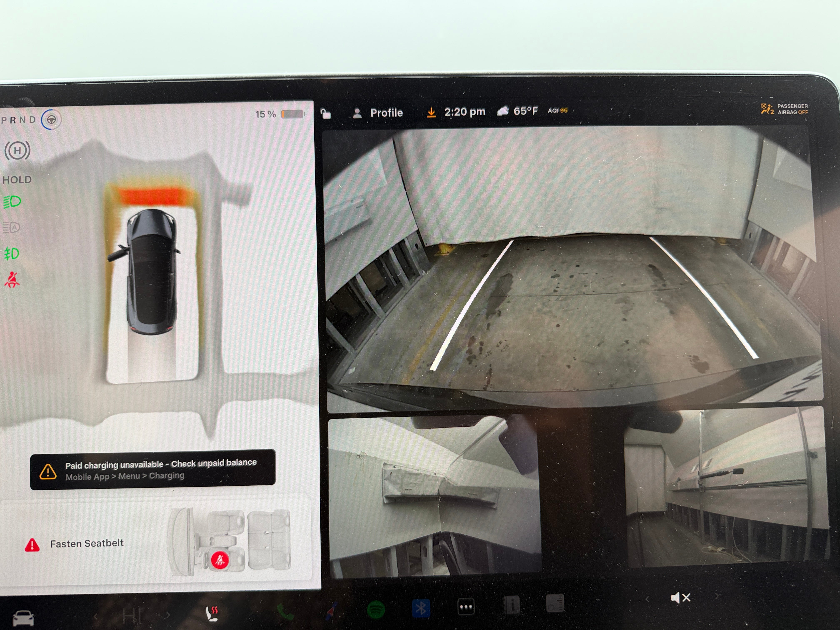Viewport: 840px width, 630px height.
Task: Tap the Fasten Seatbelt warning
Action: click(x=87, y=544)
